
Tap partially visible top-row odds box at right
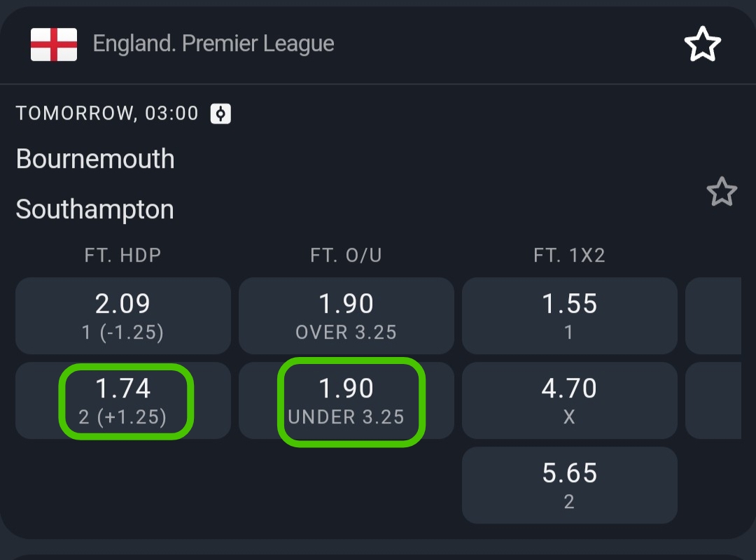[x=714, y=316]
